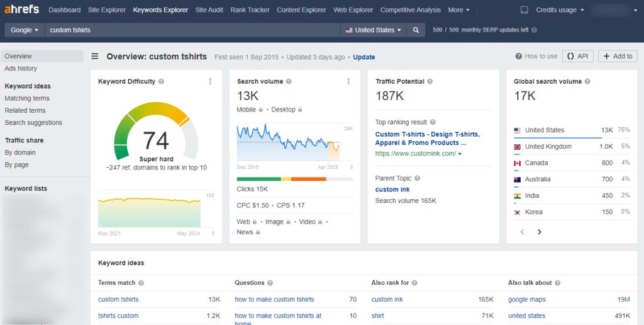This screenshot has width=644, height=325.
Task: Click tshirts custom keyword link
Action: tap(118, 316)
